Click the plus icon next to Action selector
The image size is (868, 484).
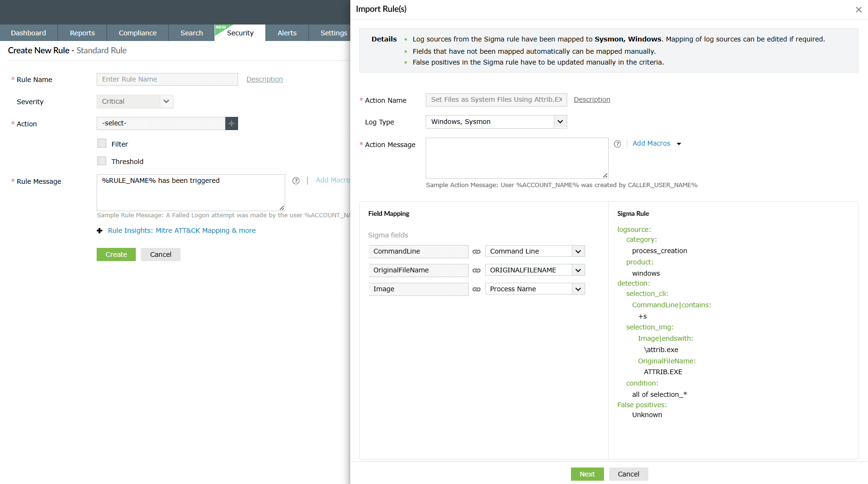pyautogui.click(x=231, y=123)
